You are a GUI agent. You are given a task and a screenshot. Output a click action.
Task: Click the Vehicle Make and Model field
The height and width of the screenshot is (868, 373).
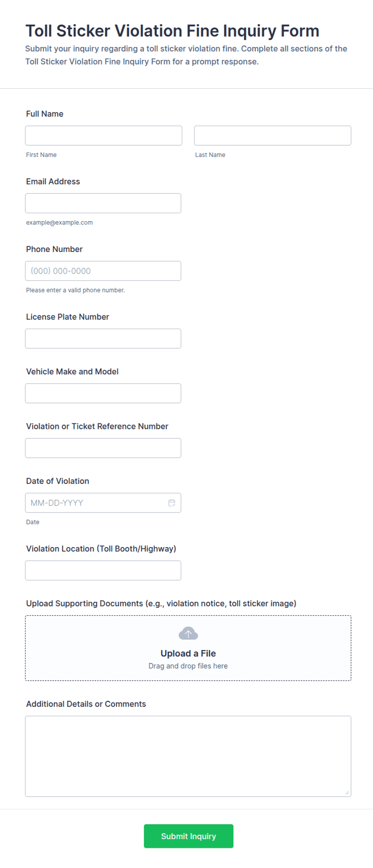(103, 393)
